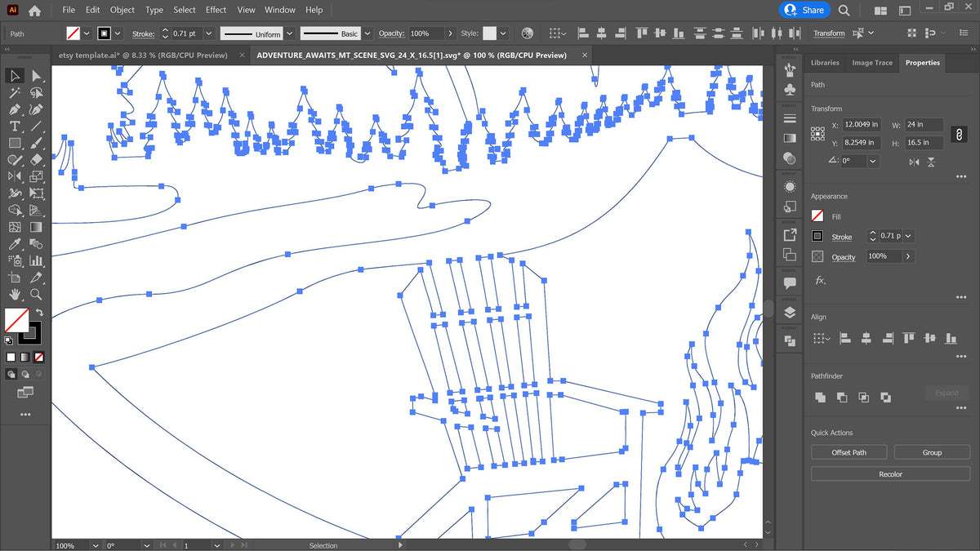This screenshot has height=551, width=980.
Task: Open the Window menu
Action: 280,10
